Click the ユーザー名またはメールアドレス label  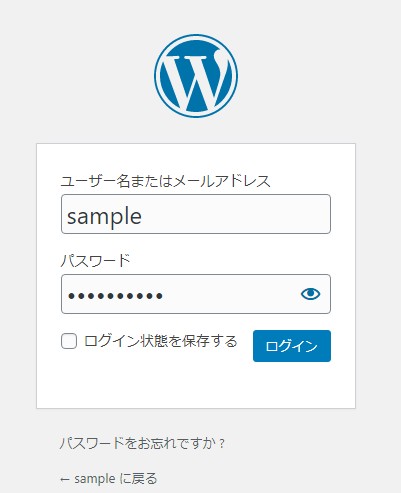coord(165,181)
